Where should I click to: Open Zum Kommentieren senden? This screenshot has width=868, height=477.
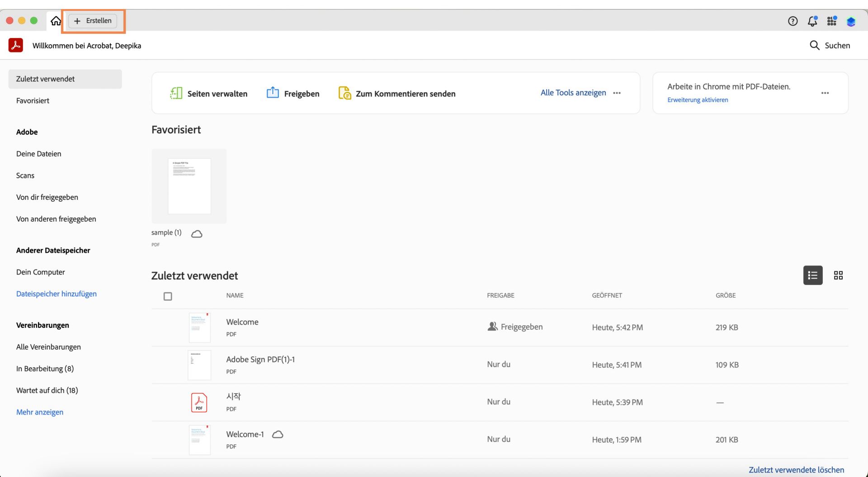(x=396, y=93)
